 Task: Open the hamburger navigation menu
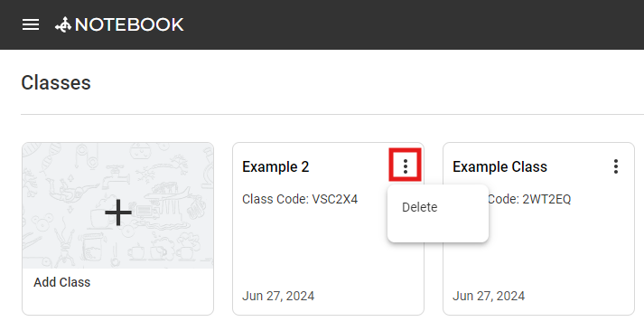click(31, 24)
